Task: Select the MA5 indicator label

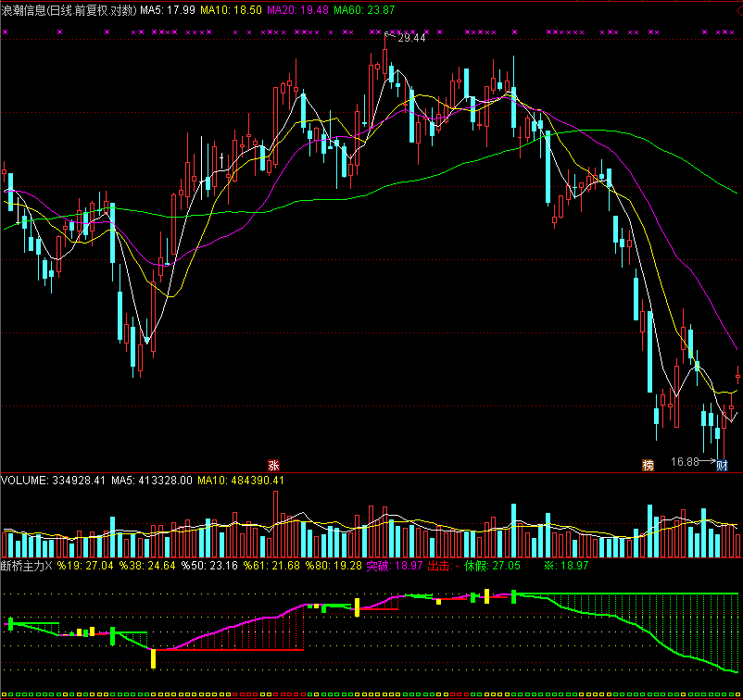Action: pos(167,10)
